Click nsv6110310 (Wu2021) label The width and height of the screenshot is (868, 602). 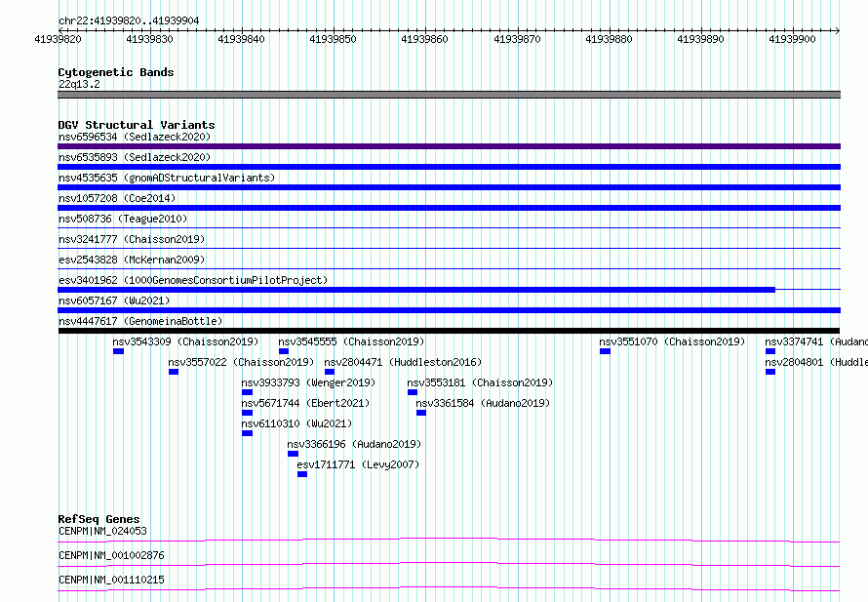[296, 423]
